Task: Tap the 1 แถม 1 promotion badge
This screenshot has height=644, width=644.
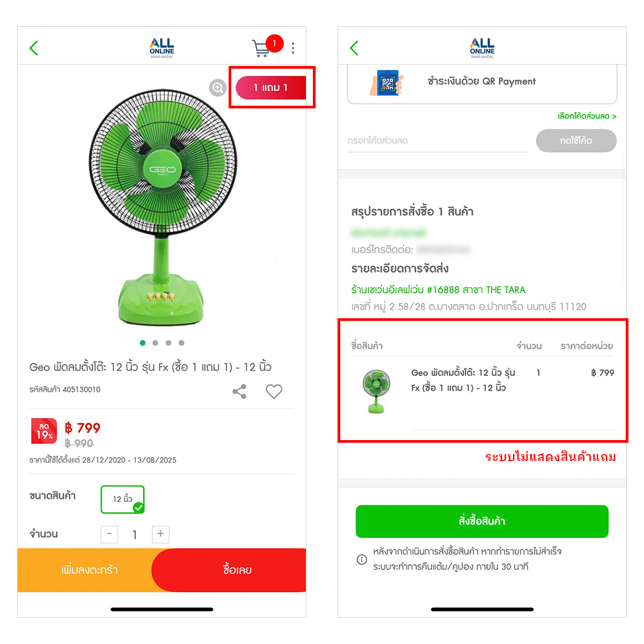Action: coord(271,87)
